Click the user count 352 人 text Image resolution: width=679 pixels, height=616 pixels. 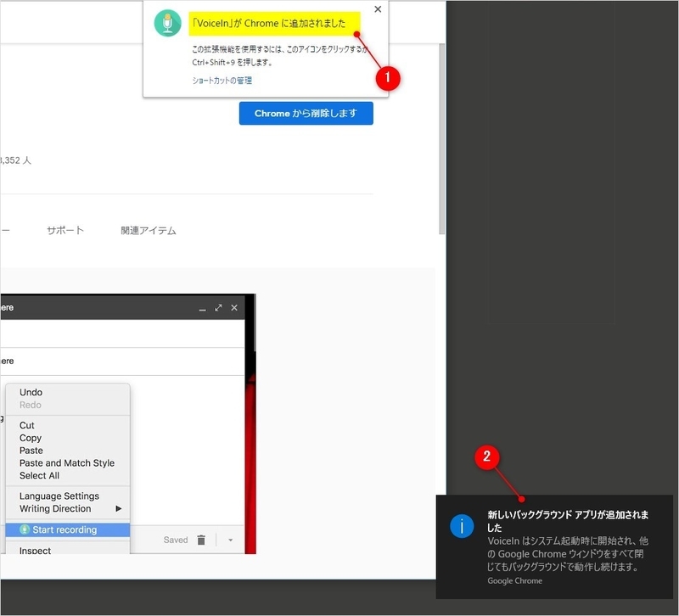pos(15,160)
